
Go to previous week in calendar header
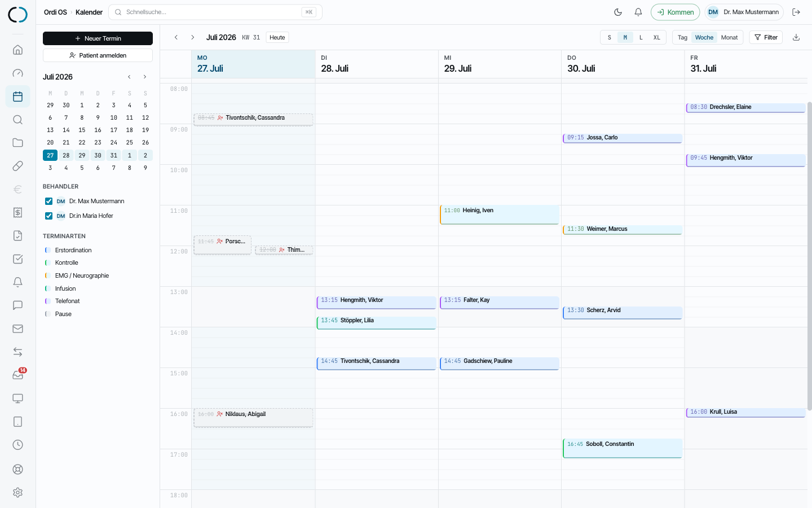176,37
